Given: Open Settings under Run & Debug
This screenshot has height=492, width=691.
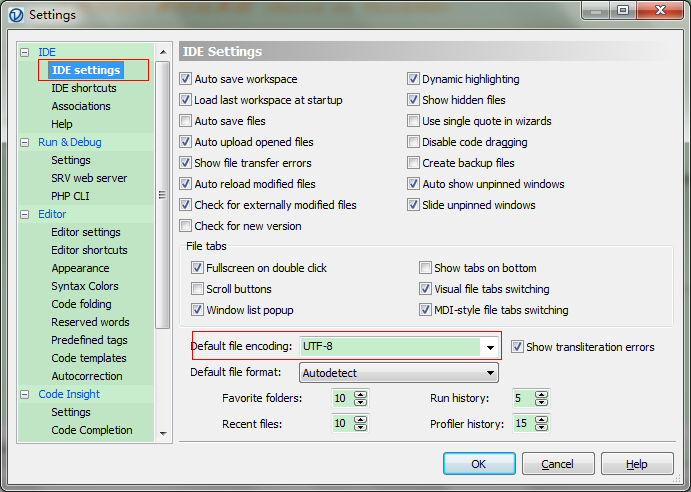Looking at the screenshot, I should click(x=71, y=160).
